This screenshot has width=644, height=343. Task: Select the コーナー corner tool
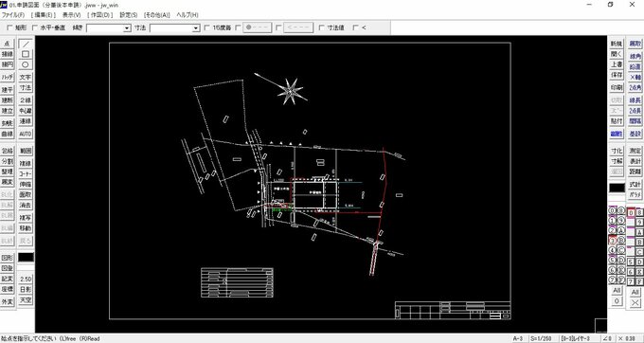pos(26,174)
